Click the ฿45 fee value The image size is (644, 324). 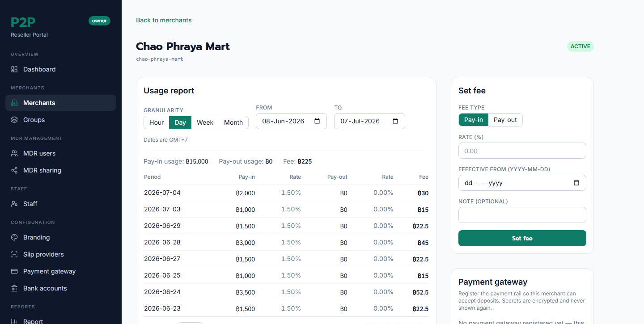[x=423, y=243]
